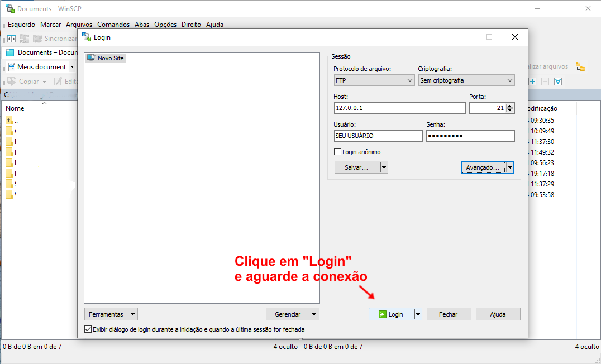This screenshot has width=601, height=364.
Task: Maximize the main WinSCP window
Action: pos(562,8)
